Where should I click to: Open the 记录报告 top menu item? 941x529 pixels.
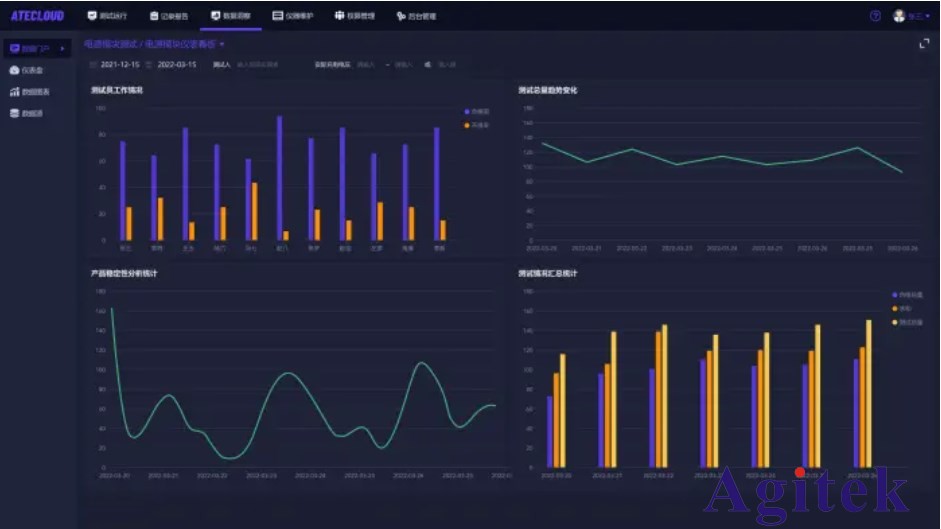pos(168,16)
